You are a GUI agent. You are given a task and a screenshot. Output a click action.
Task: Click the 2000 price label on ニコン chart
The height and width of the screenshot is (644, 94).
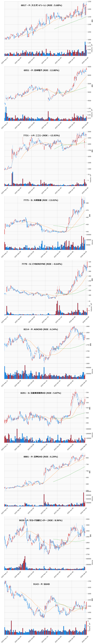coord(89,131)
